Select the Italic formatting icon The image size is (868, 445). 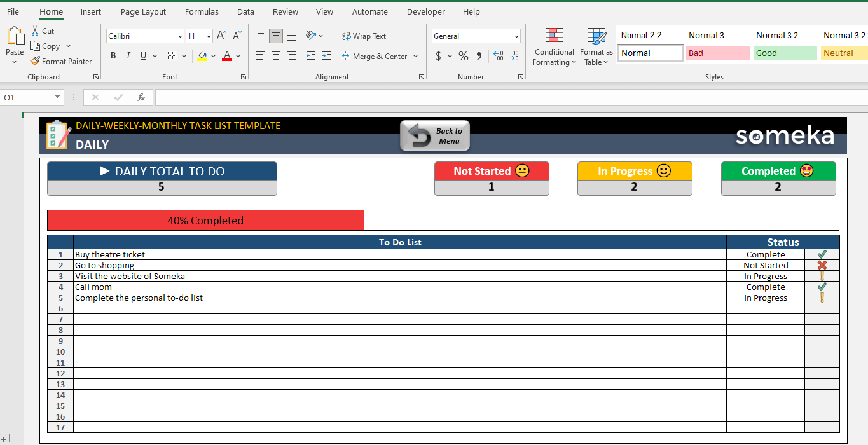coord(128,56)
